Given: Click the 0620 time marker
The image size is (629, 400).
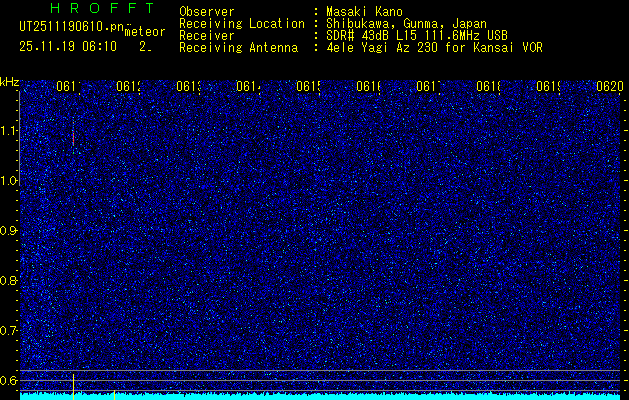Looking at the screenshot, I should 609,87.
